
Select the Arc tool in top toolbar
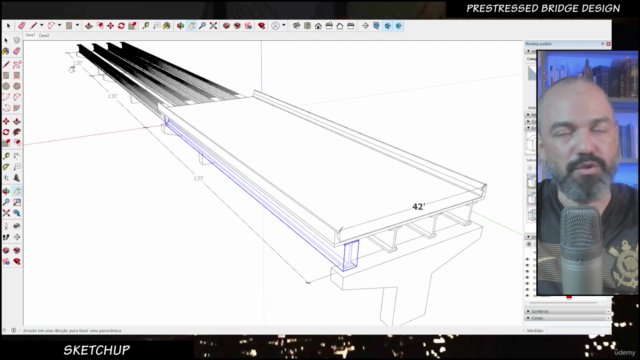pyautogui.click(x=51, y=26)
